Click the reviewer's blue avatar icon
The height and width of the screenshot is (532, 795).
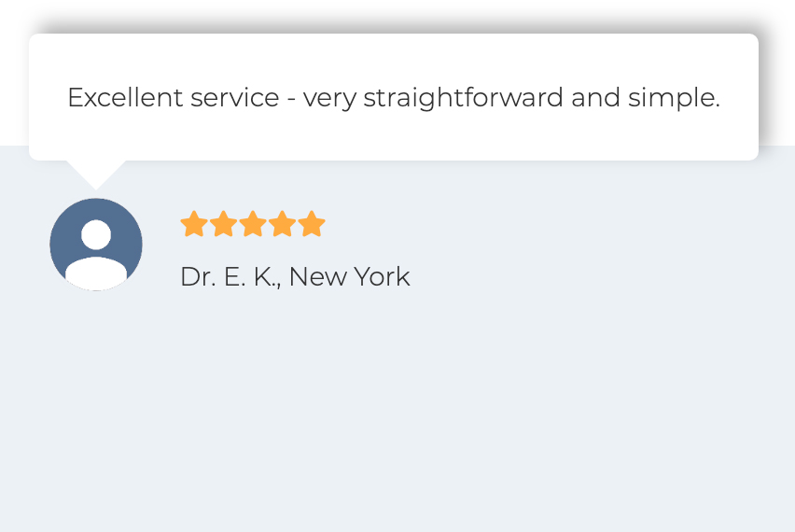click(x=96, y=245)
